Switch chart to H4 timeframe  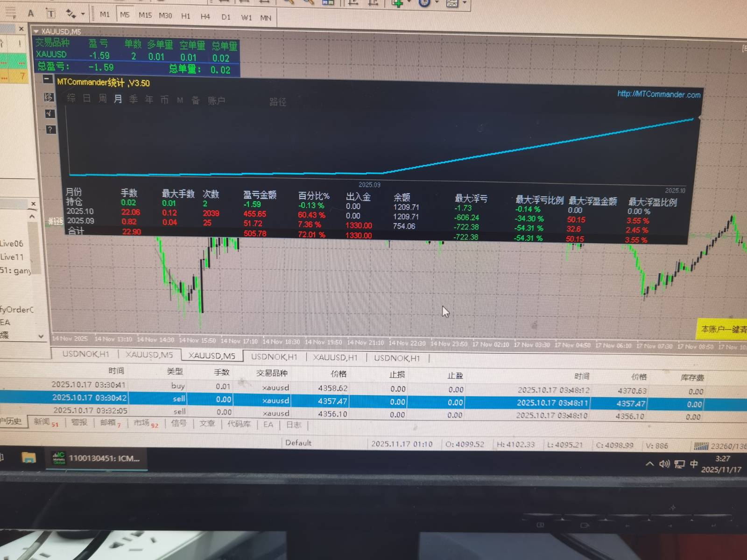pyautogui.click(x=205, y=16)
